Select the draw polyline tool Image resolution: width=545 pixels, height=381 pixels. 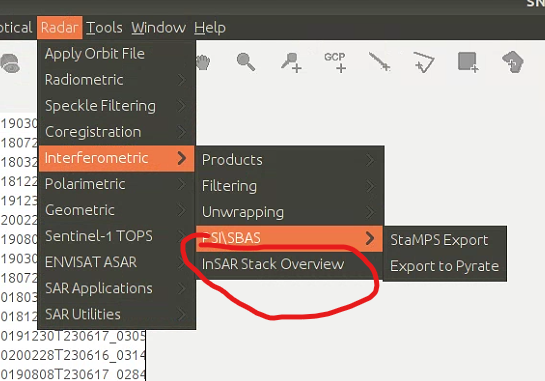pos(424,62)
